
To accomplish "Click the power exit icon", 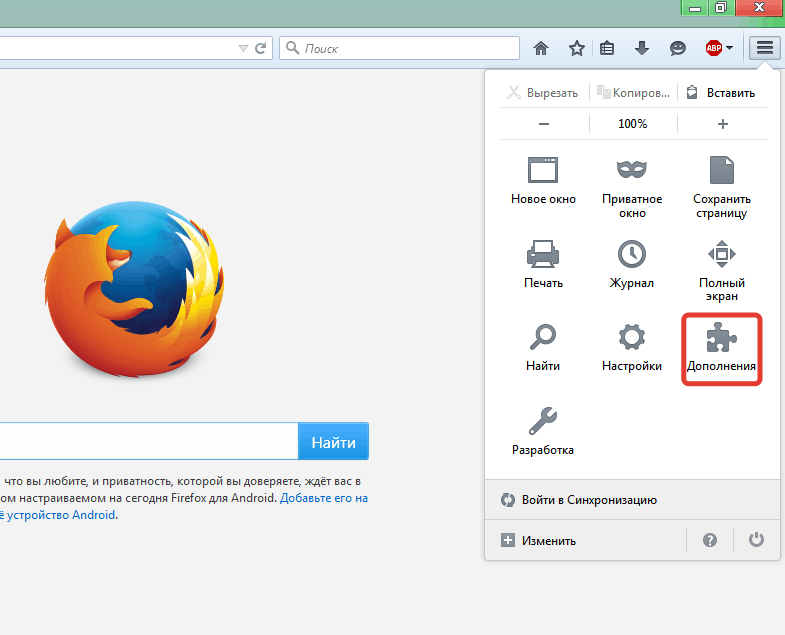I will (756, 540).
